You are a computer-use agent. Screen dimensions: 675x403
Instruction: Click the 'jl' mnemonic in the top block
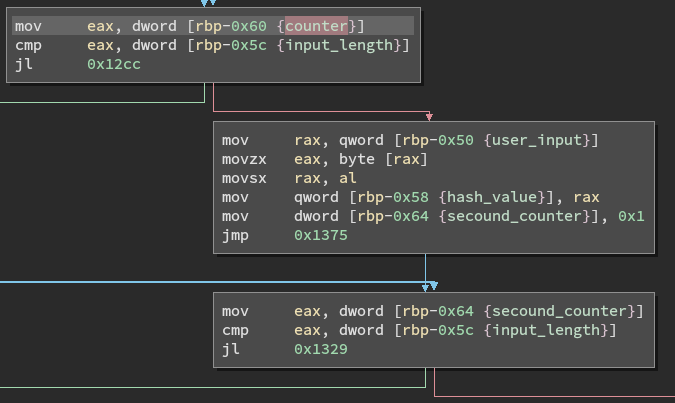24,64
